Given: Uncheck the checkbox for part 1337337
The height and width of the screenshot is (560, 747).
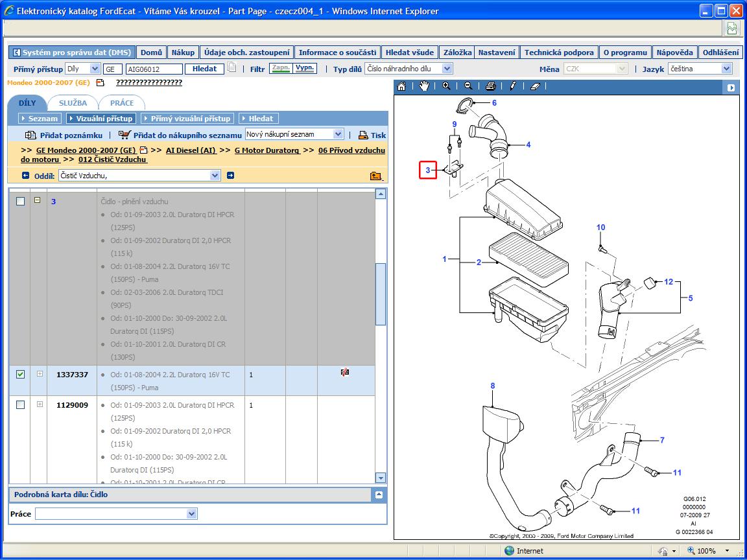Looking at the screenshot, I should click(x=20, y=374).
